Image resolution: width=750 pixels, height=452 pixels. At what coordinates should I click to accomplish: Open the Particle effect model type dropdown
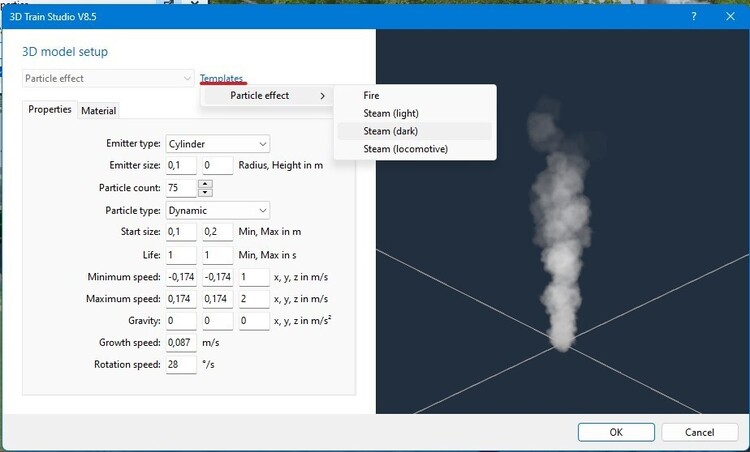tap(109, 78)
